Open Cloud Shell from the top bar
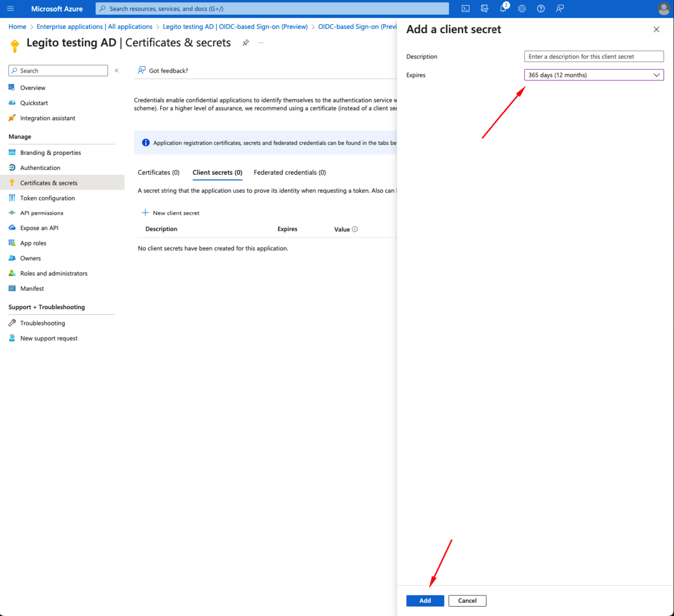 (x=465, y=8)
